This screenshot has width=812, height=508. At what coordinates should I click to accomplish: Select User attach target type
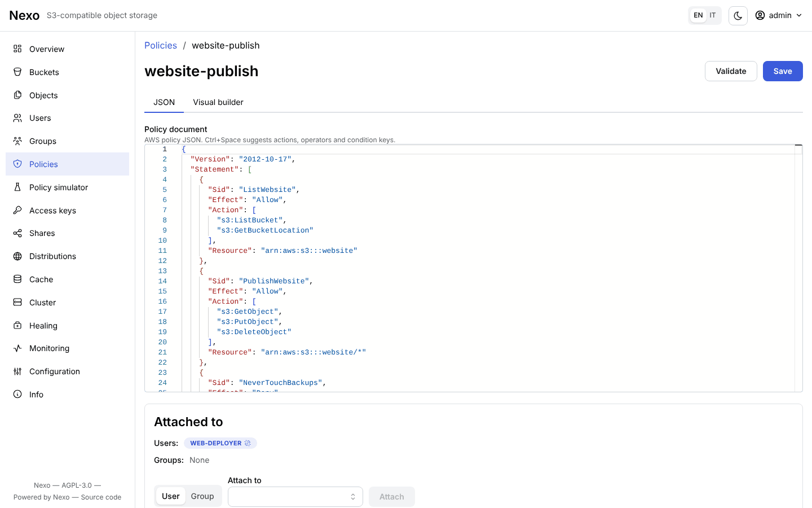click(171, 496)
